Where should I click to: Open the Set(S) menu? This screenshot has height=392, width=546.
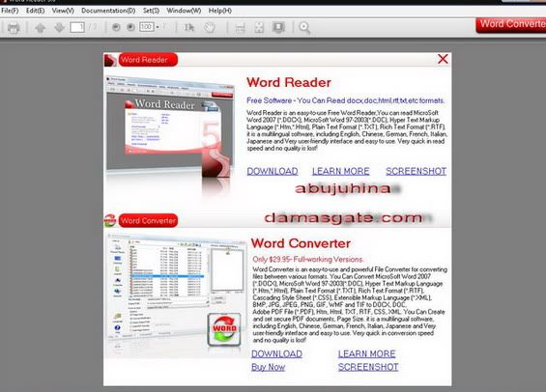click(x=151, y=11)
